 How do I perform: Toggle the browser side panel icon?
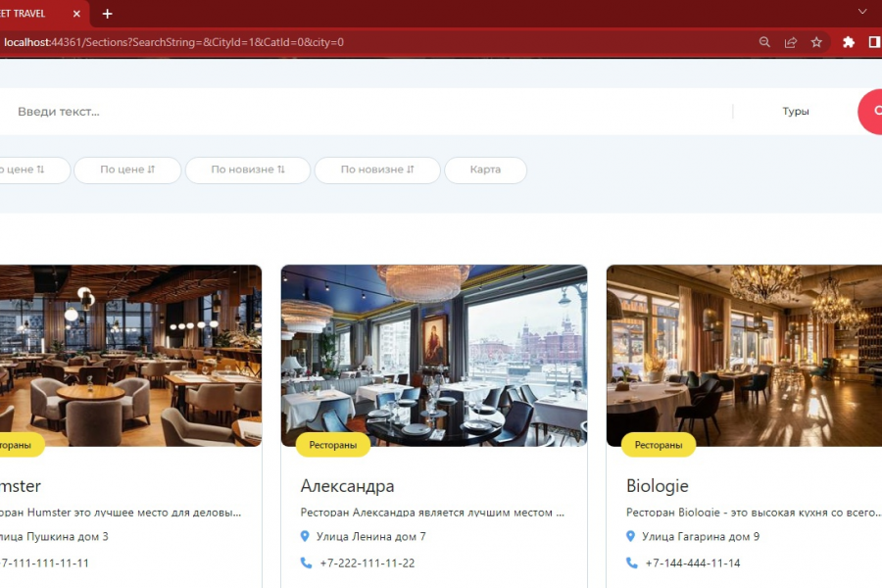coord(874,42)
